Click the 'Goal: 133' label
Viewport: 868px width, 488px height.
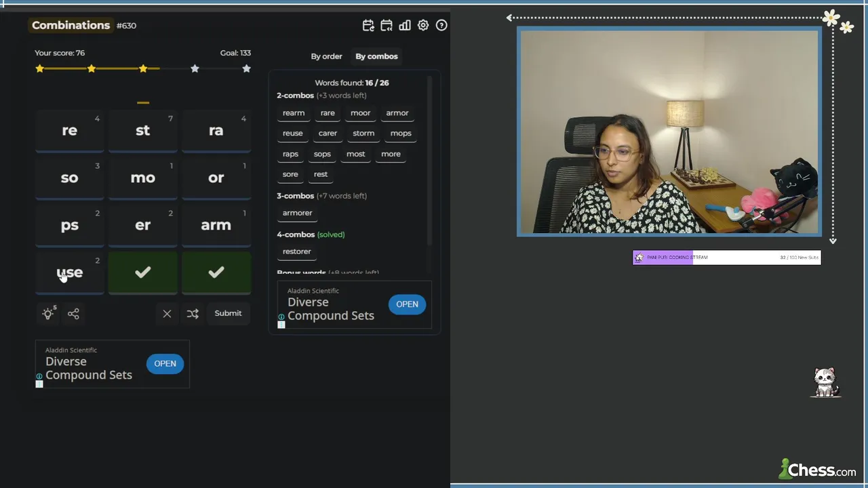click(235, 53)
